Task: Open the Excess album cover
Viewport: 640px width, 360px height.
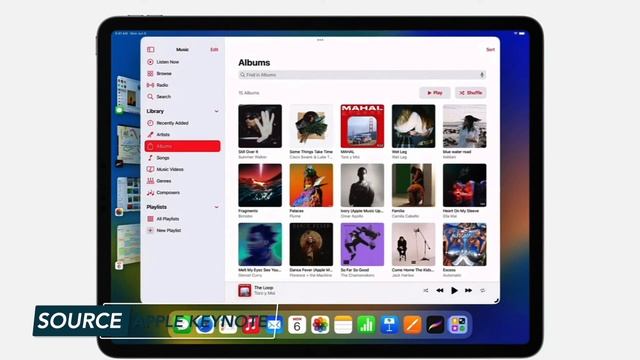Action: [x=464, y=244]
